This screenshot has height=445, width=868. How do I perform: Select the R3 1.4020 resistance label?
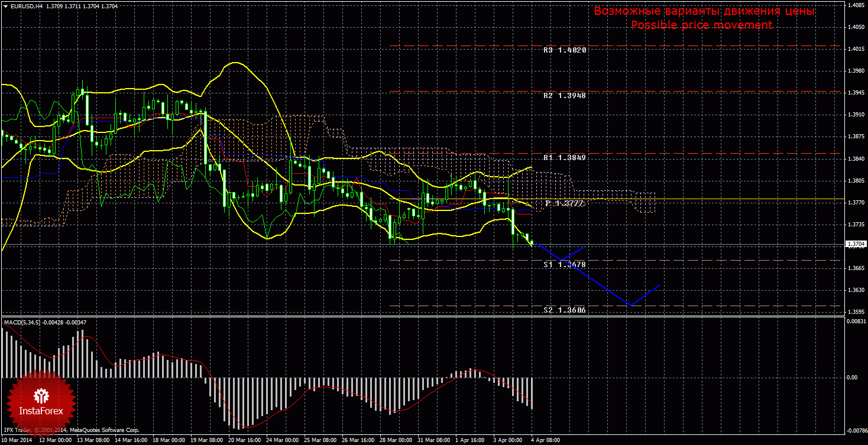[x=565, y=50]
